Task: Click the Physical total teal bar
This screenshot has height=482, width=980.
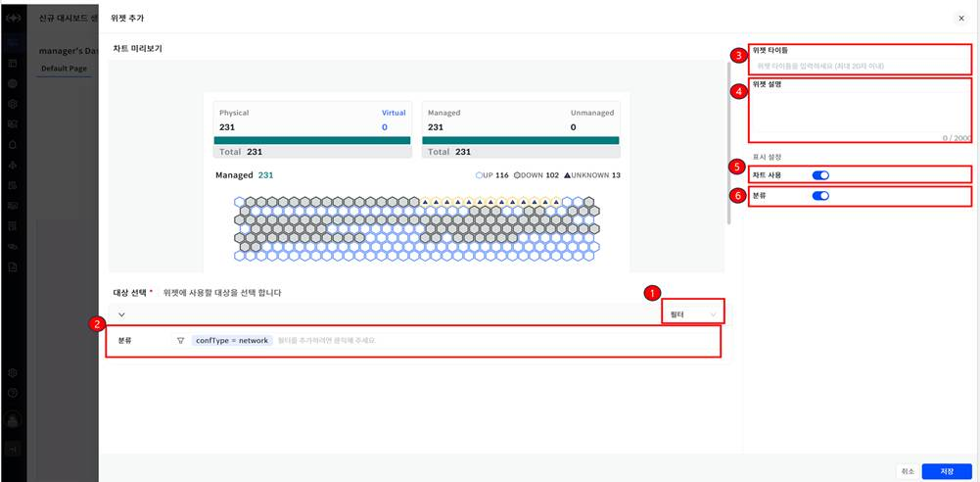Action: [311, 140]
